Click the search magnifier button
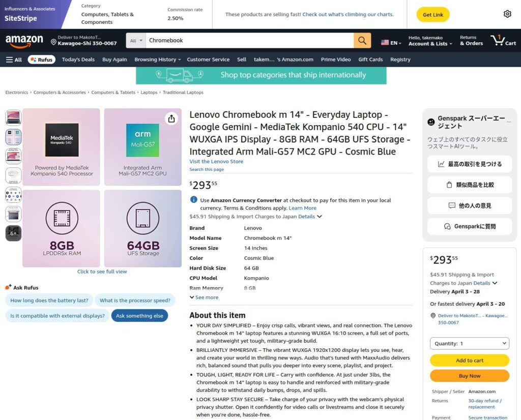The height and width of the screenshot is (420, 521). point(362,41)
